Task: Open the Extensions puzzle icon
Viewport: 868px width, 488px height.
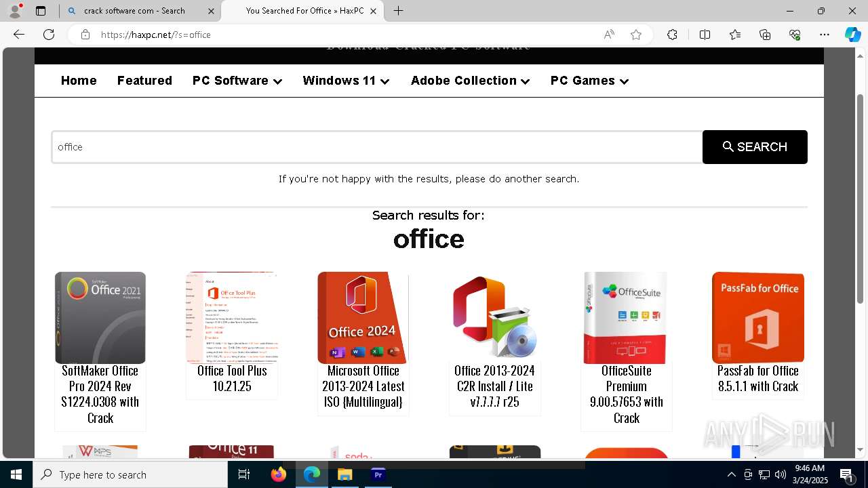Action: 672,35
